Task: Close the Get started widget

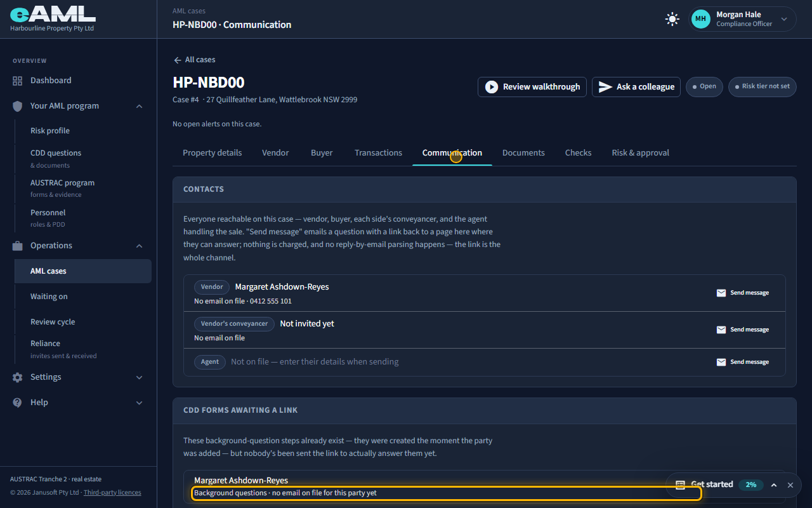Action: coord(790,485)
